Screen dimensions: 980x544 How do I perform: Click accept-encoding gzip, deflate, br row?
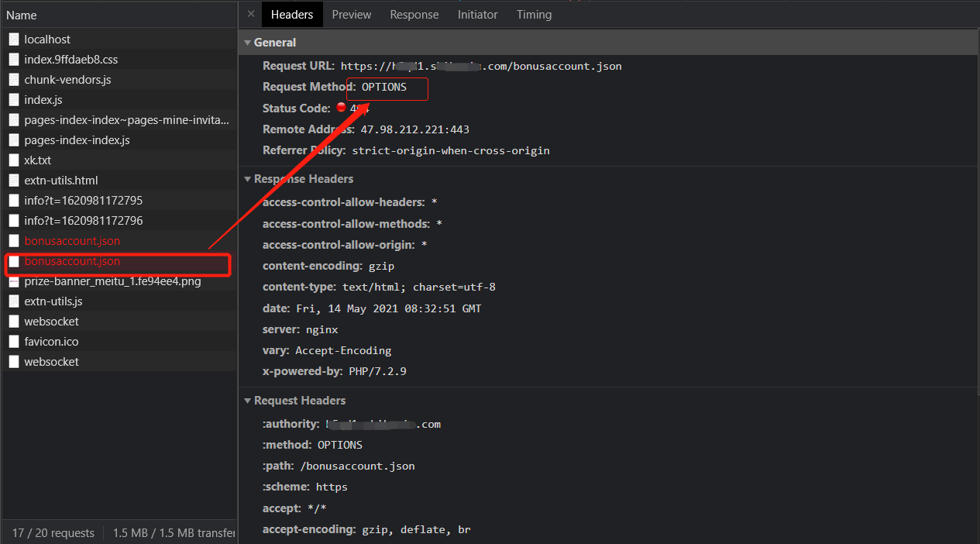point(366,529)
